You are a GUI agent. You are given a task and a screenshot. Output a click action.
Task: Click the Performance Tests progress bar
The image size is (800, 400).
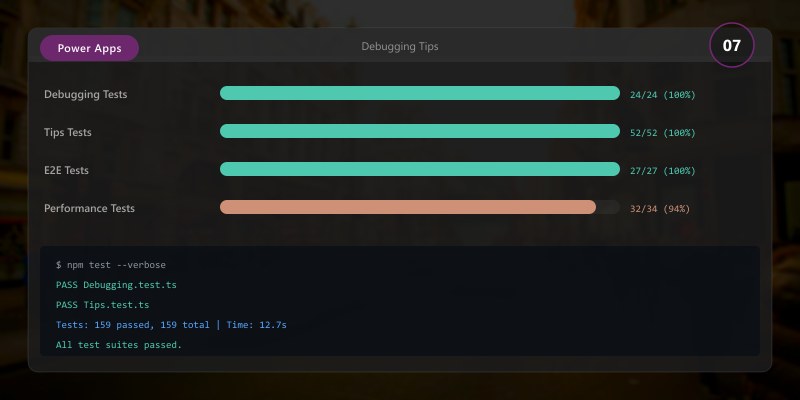point(420,207)
